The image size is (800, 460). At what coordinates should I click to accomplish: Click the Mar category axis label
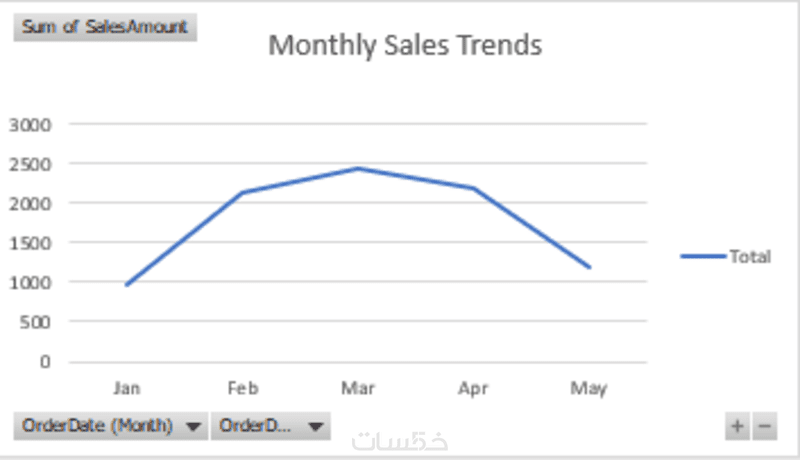[358, 388]
